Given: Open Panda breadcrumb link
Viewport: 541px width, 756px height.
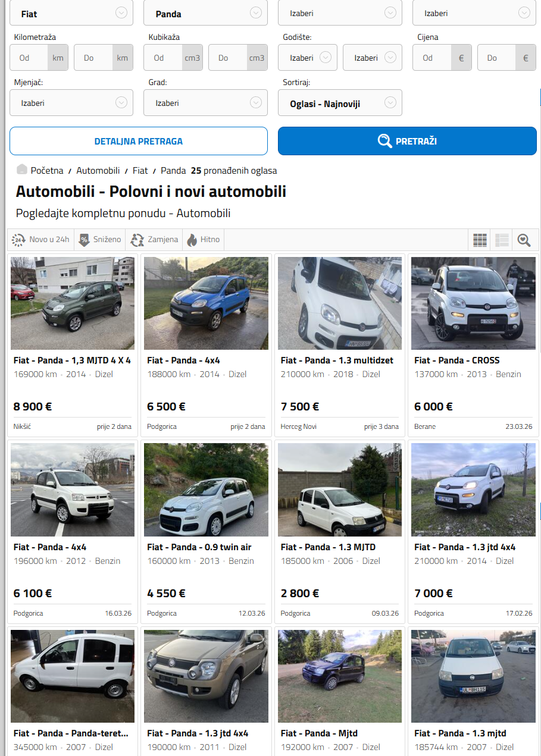Looking at the screenshot, I should pos(173,170).
